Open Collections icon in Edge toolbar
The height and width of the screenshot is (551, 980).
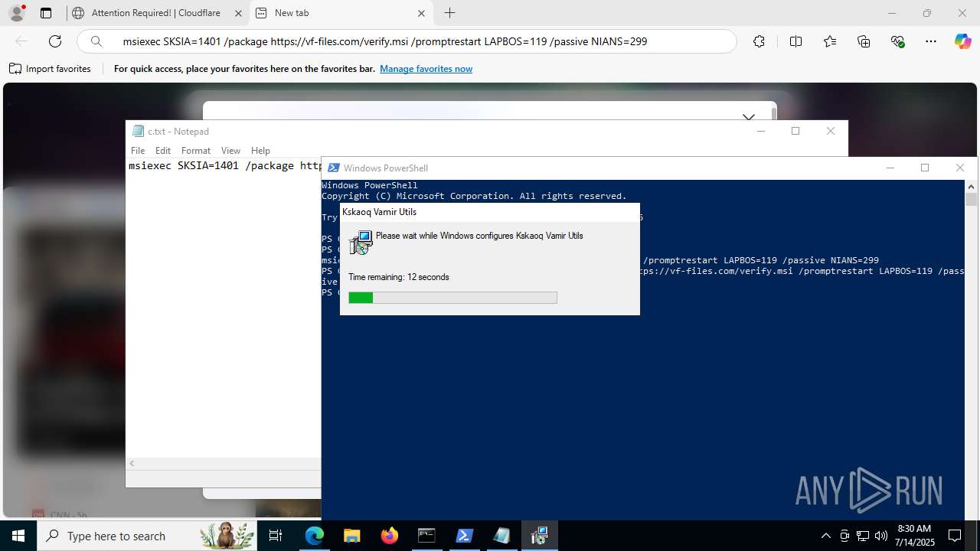tap(864, 41)
